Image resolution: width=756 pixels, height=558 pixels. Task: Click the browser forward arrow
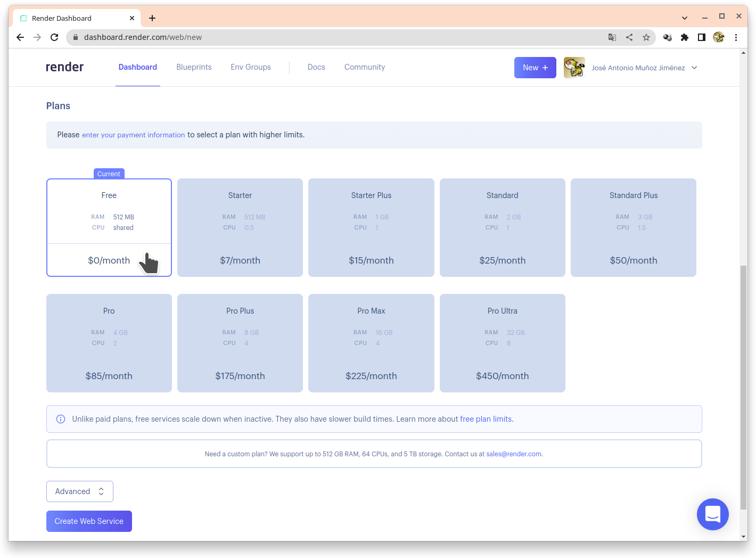37,37
